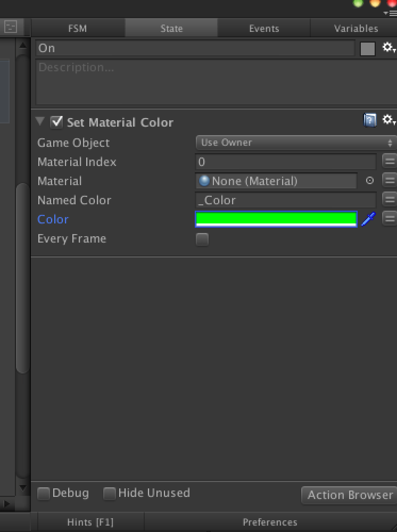
Task: Collapse the Set Material Color action foldout
Action: (40, 121)
